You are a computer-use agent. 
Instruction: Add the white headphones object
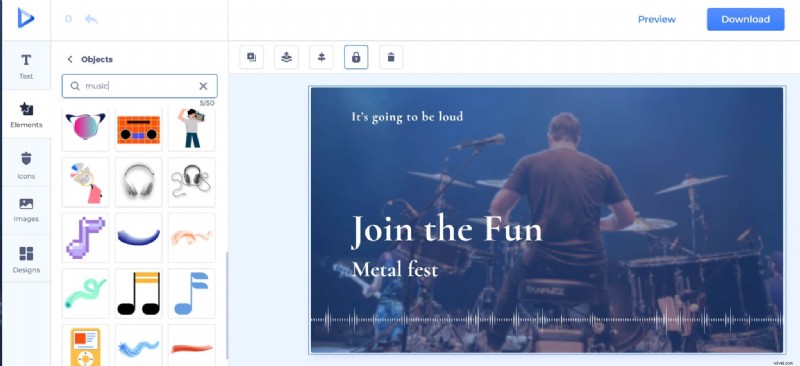pyautogui.click(x=138, y=182)
